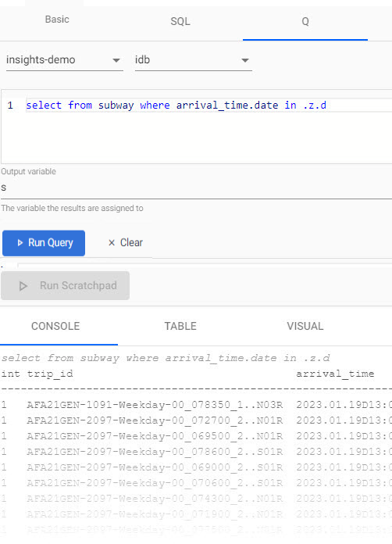
Task: Run the query
Action: pyautogui.click(x=44, y=243)
